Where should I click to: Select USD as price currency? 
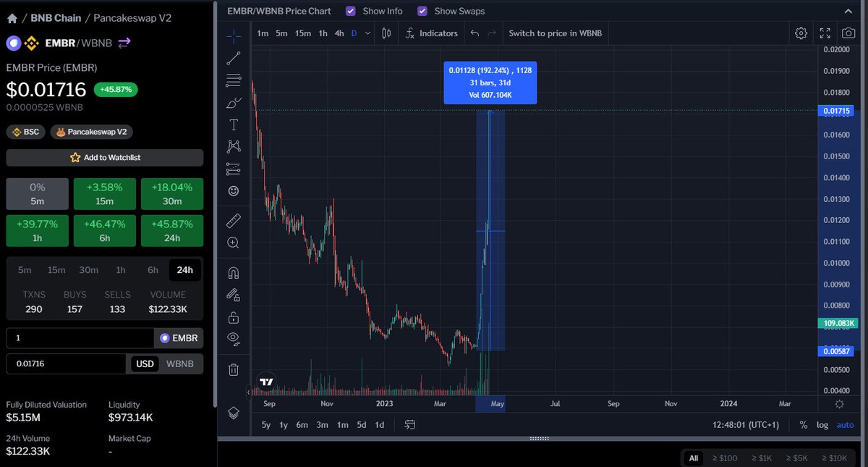coord(145,363)
